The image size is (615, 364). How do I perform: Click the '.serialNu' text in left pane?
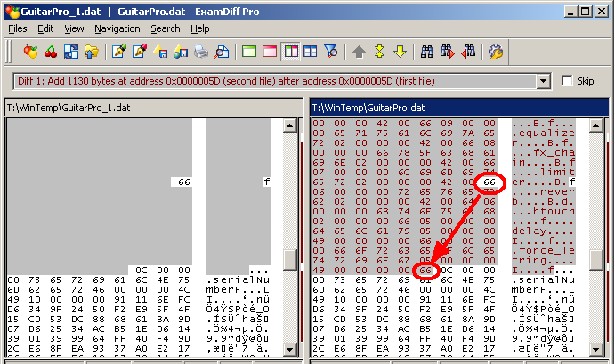coord(238,280)
